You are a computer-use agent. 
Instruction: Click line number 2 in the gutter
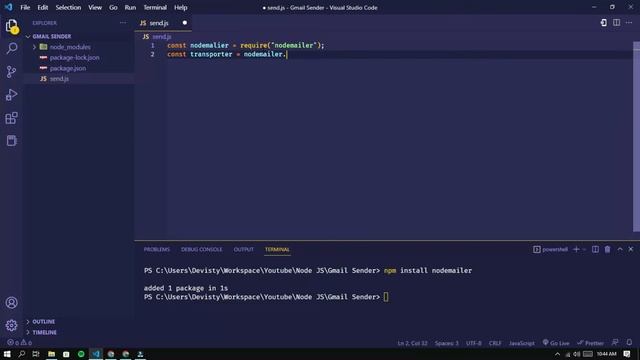coord(152,54)
